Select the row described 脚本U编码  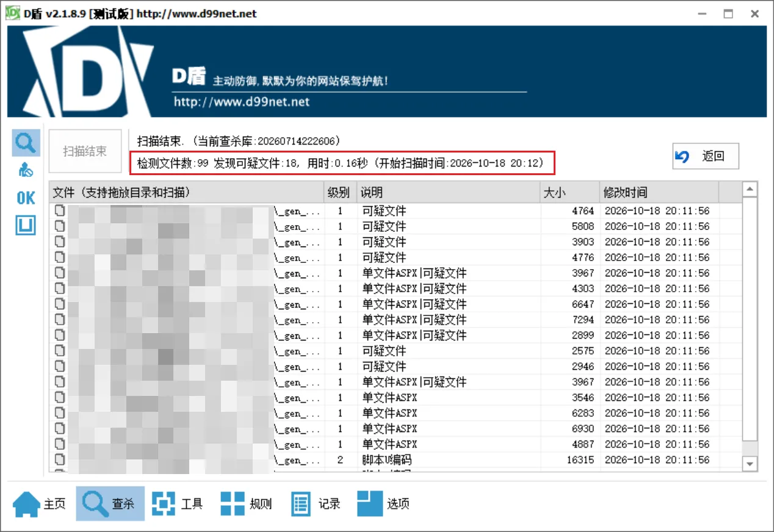396,460
